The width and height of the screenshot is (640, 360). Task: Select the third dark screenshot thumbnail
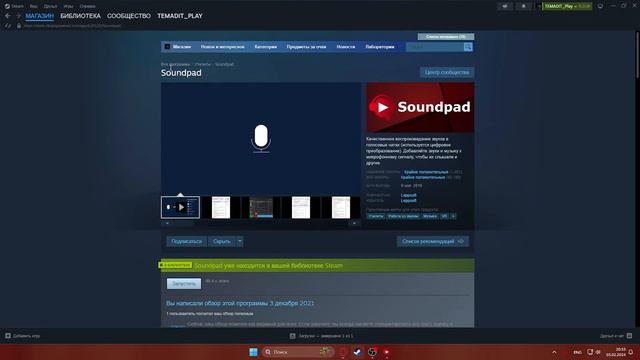(261, 207)
